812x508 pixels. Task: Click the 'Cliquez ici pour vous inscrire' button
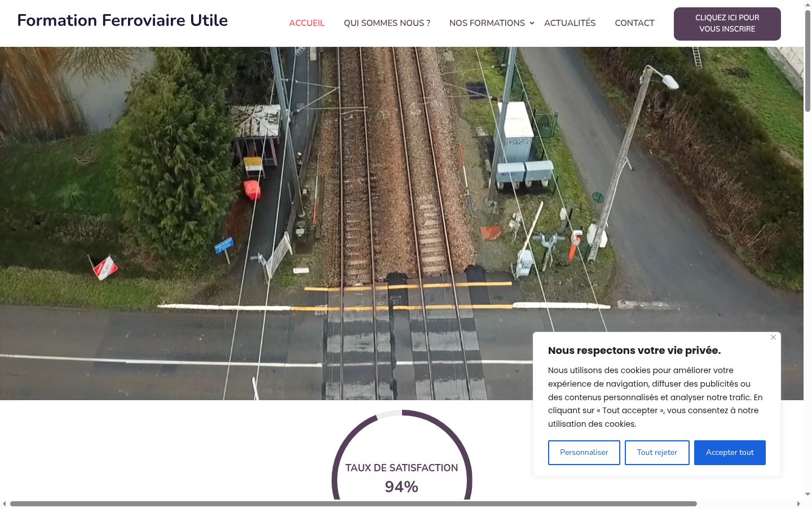pyautogui.click(x=727, y=24)
